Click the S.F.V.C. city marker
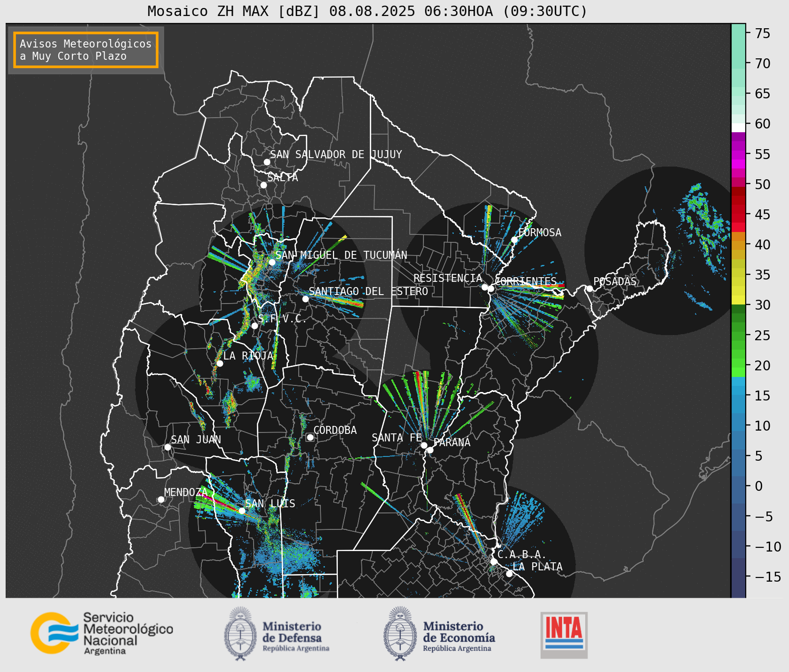Screen dimensions: 789x672 [255, 326]
